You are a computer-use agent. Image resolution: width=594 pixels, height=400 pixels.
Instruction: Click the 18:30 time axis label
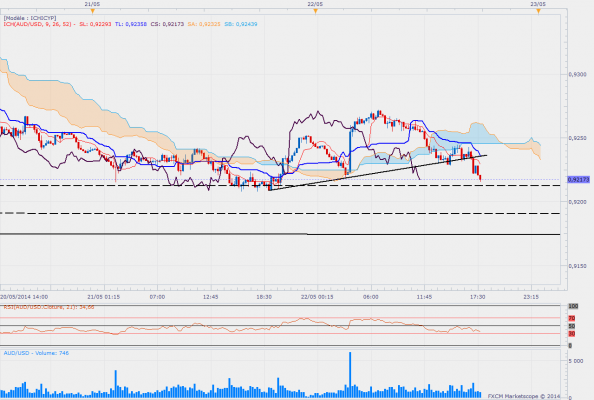[264, 297]
